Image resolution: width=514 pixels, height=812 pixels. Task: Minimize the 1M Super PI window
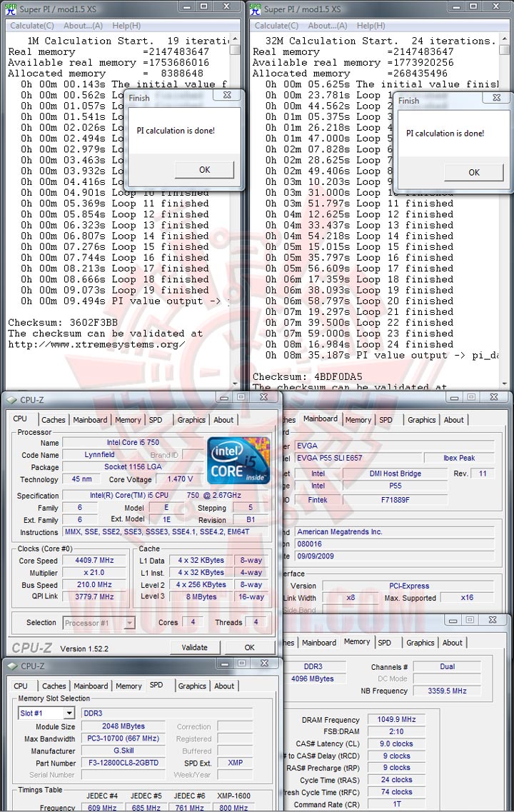coord(187,6)
